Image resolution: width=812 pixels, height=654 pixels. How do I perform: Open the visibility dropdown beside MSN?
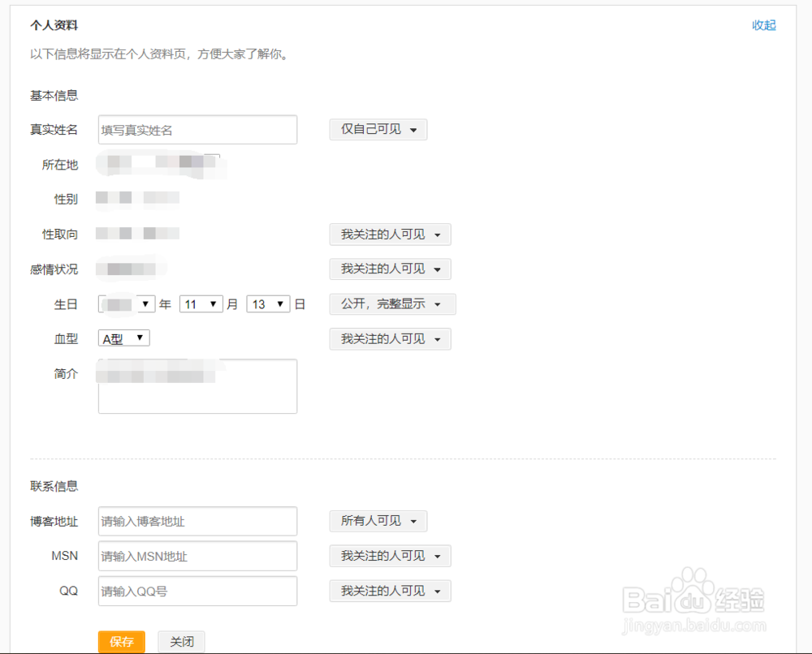click(390, 556)
